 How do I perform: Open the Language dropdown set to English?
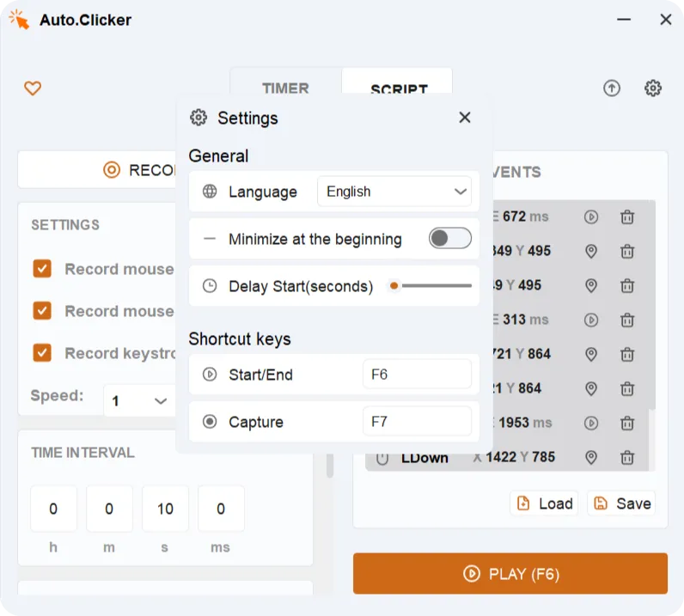click(394, 192)
